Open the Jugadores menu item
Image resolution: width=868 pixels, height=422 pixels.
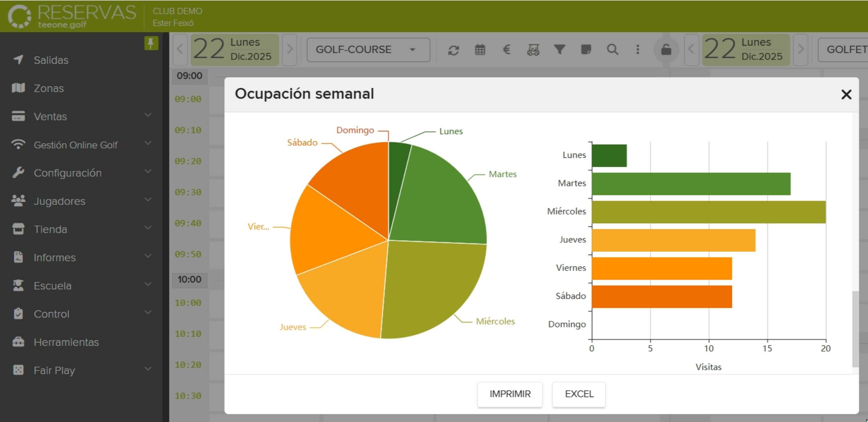point(59,201)
